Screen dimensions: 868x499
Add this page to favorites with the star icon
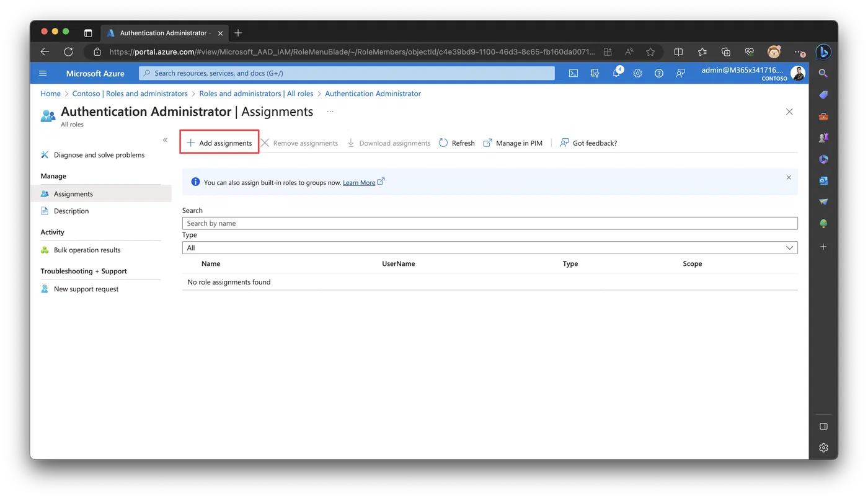tap(650, 52)
